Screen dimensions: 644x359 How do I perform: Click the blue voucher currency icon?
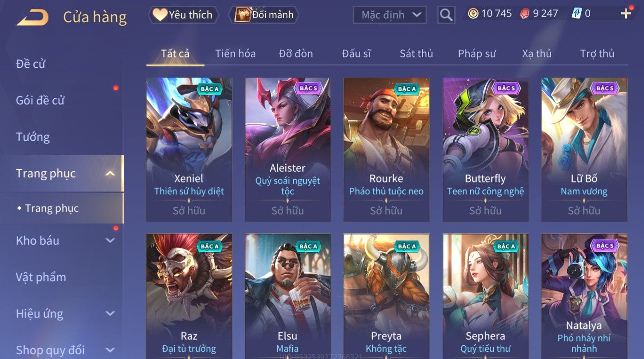tap(577, 14)
